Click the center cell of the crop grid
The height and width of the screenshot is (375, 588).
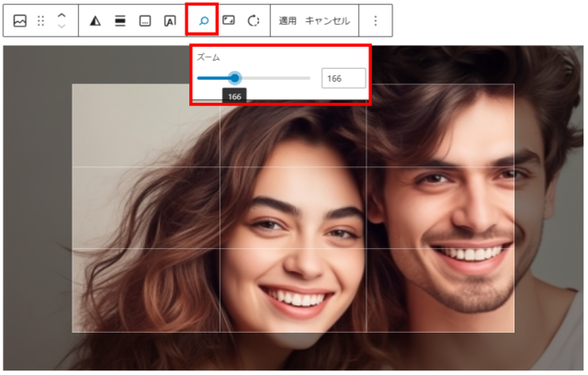292,208
